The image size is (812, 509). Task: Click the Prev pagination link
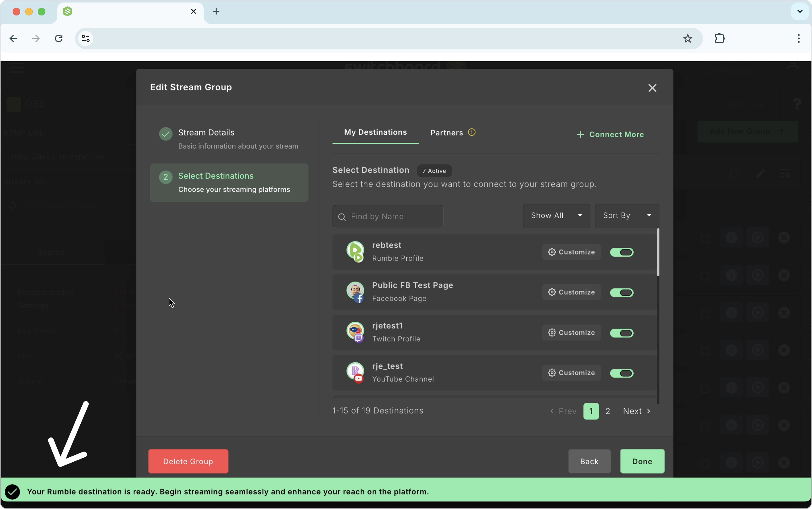point(563,411)
